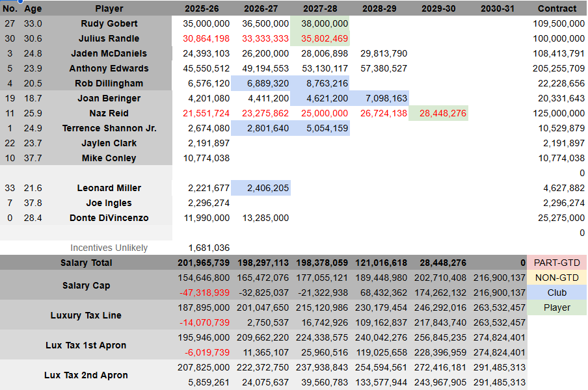588x390 pixels.
Task: Select McDaniels' 29,813,790 salary cell
Action: click(379, 53)
